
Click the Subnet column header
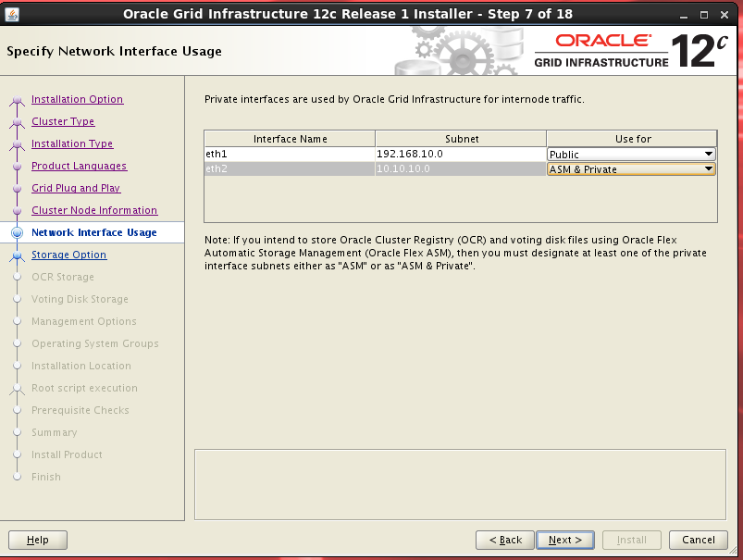point(461,139)
